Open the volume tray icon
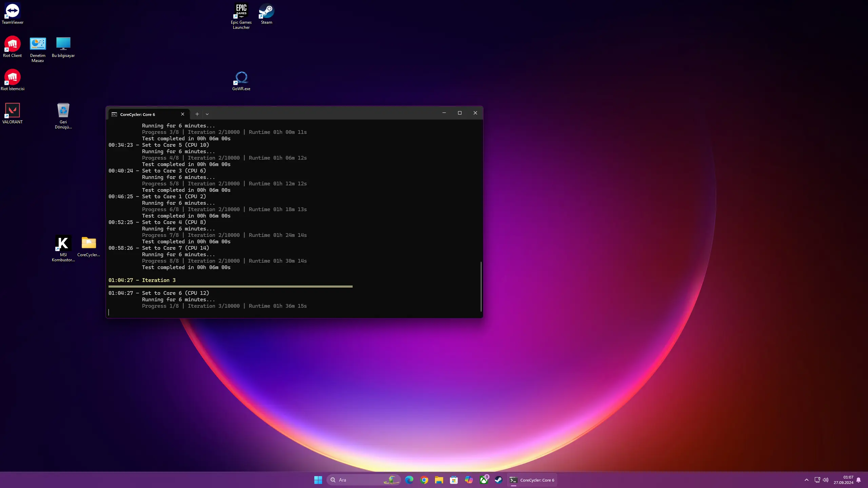Screen dimensions: 868x488 point(826,480)
